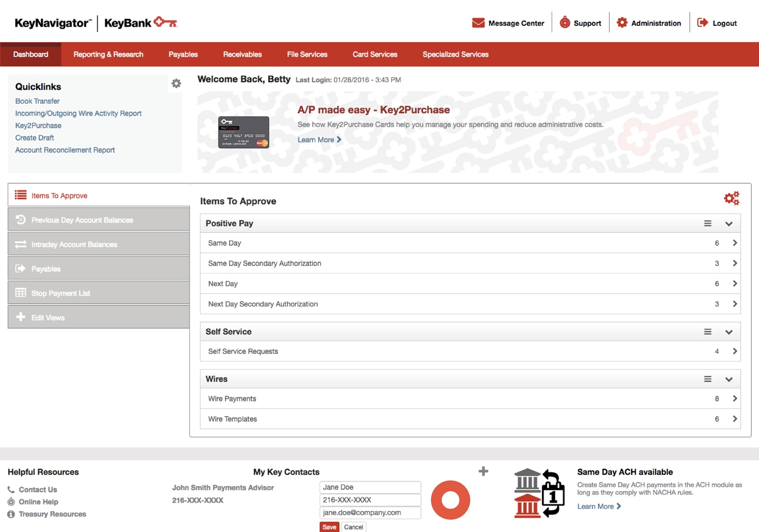Screen dimensions: 759x532
Task: Click the KeyBank key logo
Action: (x=166, y=22)
